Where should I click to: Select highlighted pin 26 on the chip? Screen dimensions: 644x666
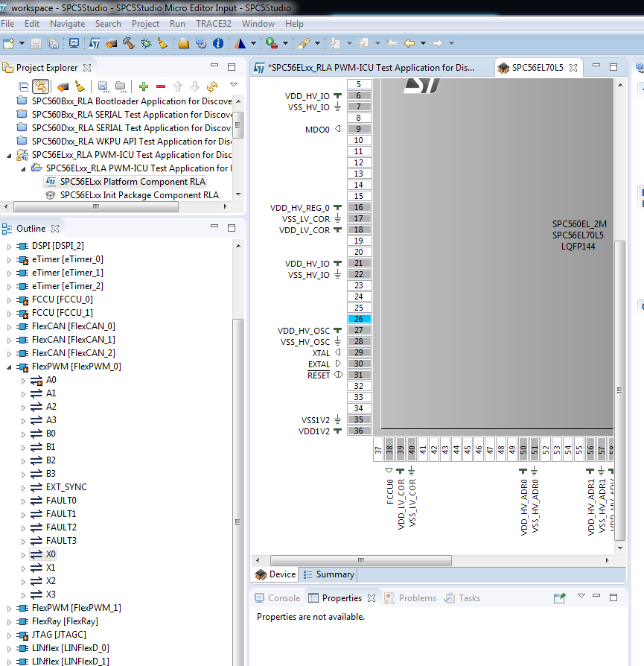pyautogui.click(x=359, y=319)
